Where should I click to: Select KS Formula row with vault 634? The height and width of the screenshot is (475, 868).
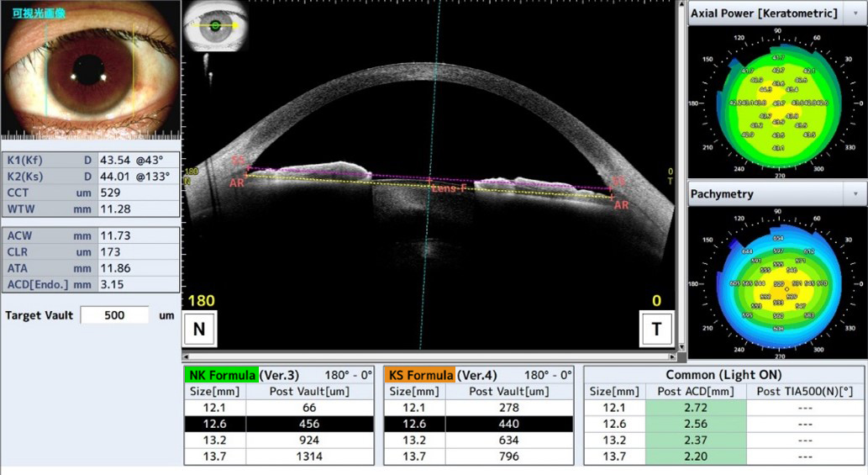point(479,441)
